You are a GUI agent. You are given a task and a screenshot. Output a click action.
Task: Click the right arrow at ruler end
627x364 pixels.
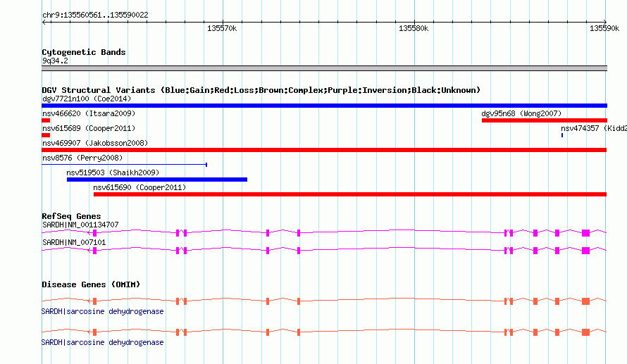[604, 23]
